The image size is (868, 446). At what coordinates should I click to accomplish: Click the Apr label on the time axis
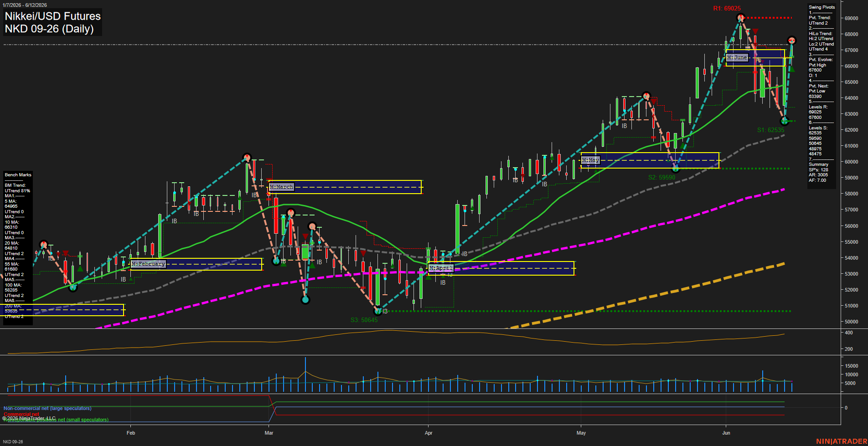pyautogui.click(x=429, y=433)
